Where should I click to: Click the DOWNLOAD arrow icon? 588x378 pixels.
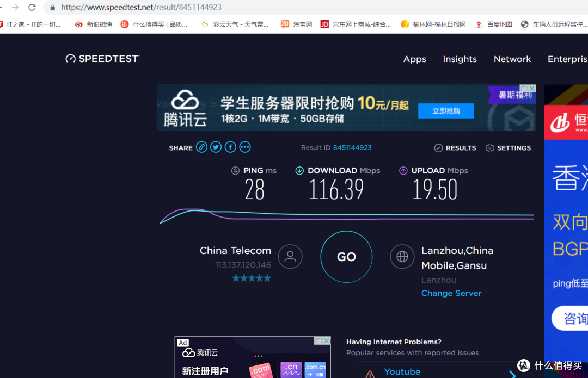pos(299,170)
